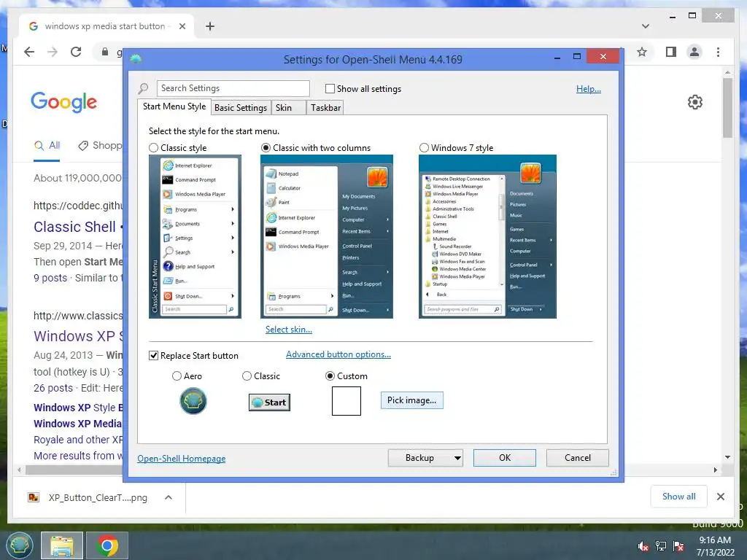Click the XP_Button_ClearT....png download name

pos(98,497)
